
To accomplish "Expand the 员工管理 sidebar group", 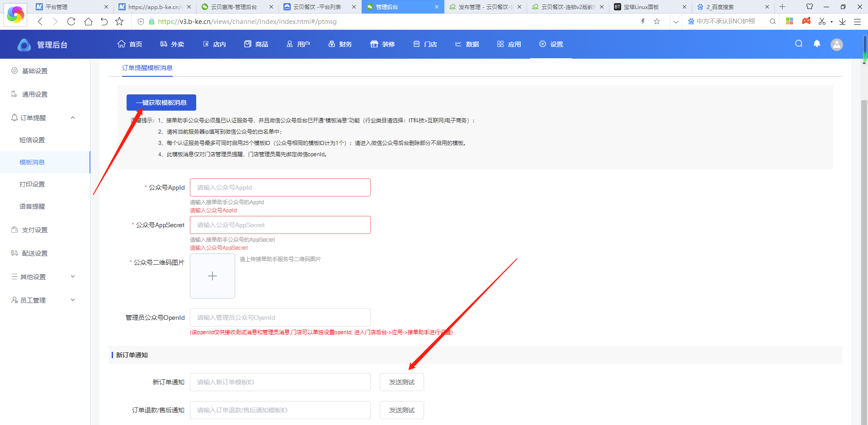I will coord(73,300).
